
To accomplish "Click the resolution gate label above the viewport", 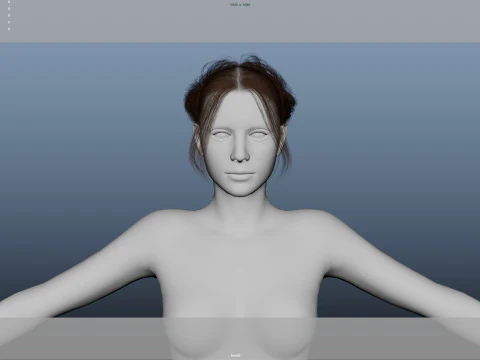I will click(240, 5).
